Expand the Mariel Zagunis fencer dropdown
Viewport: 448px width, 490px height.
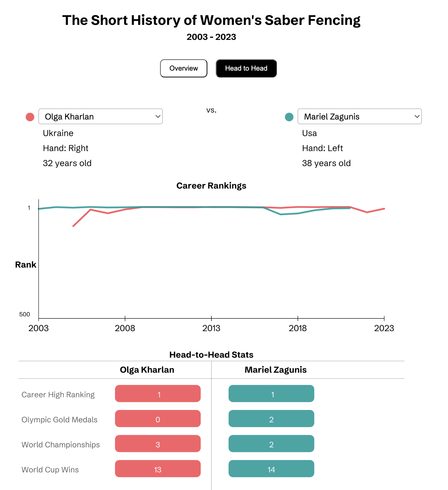pyautogui.click(x=359, y=116)
